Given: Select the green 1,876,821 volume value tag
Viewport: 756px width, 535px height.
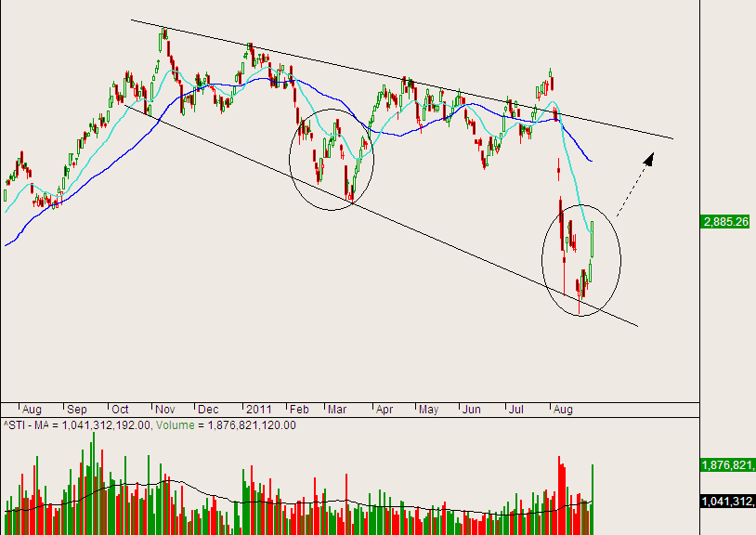Looking at the screenshot, I should tap(727, 465).
